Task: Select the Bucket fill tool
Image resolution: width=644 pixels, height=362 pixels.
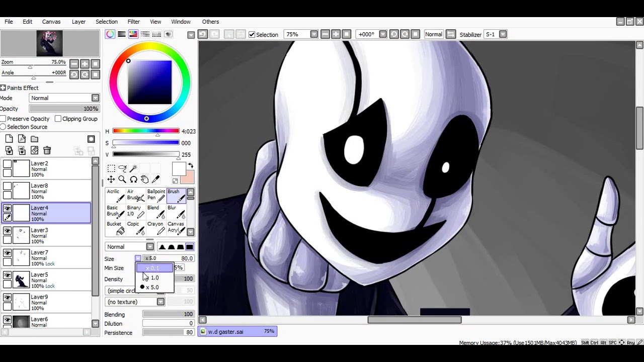Action: pos(115,228)
